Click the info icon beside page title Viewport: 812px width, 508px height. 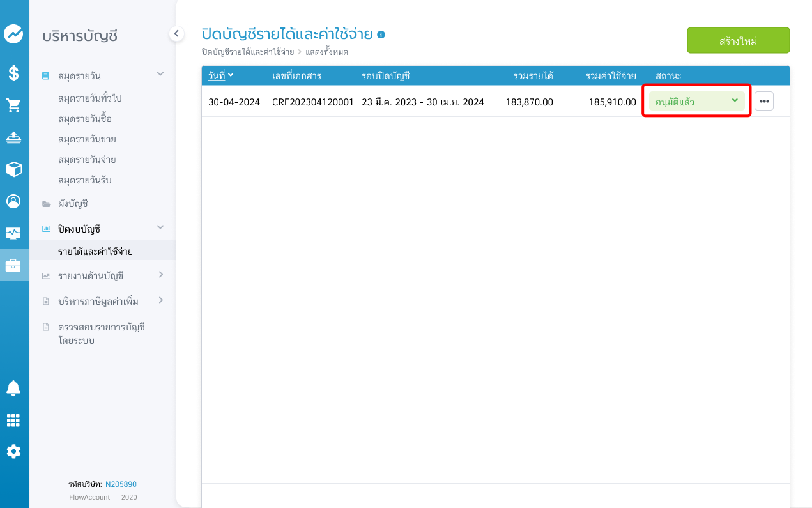[381, 35]
